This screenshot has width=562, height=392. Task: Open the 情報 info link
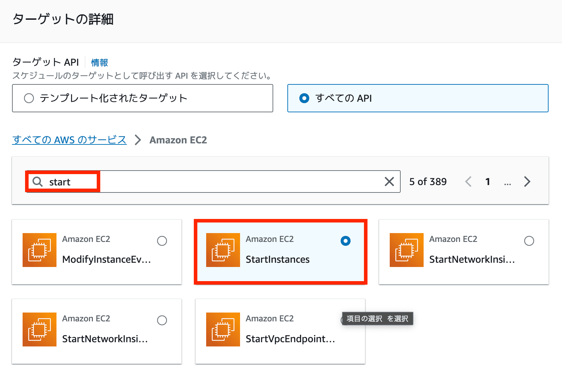100,63
